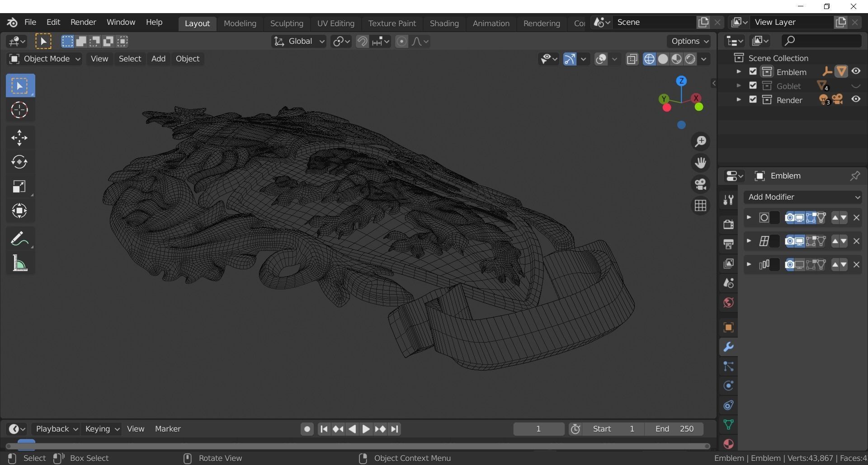Switch to the UV Editing workspace tab
868x465 pixels.
click(x=335, y=23)
